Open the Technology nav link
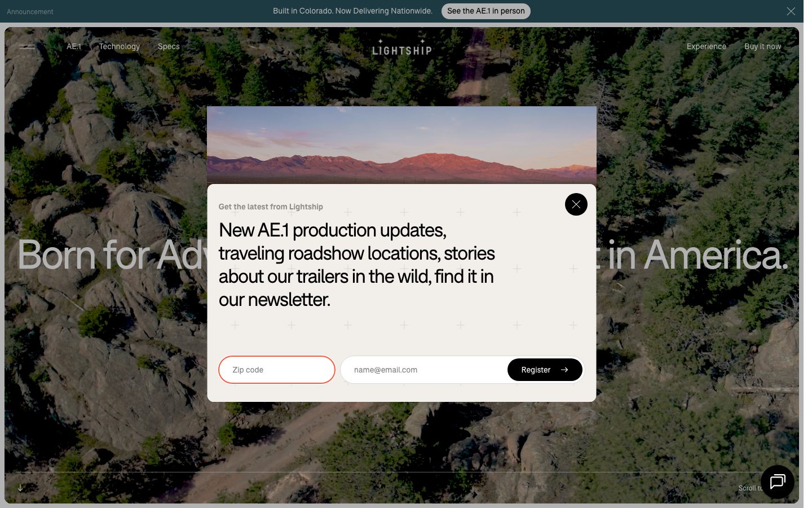 tap(120, 46)
